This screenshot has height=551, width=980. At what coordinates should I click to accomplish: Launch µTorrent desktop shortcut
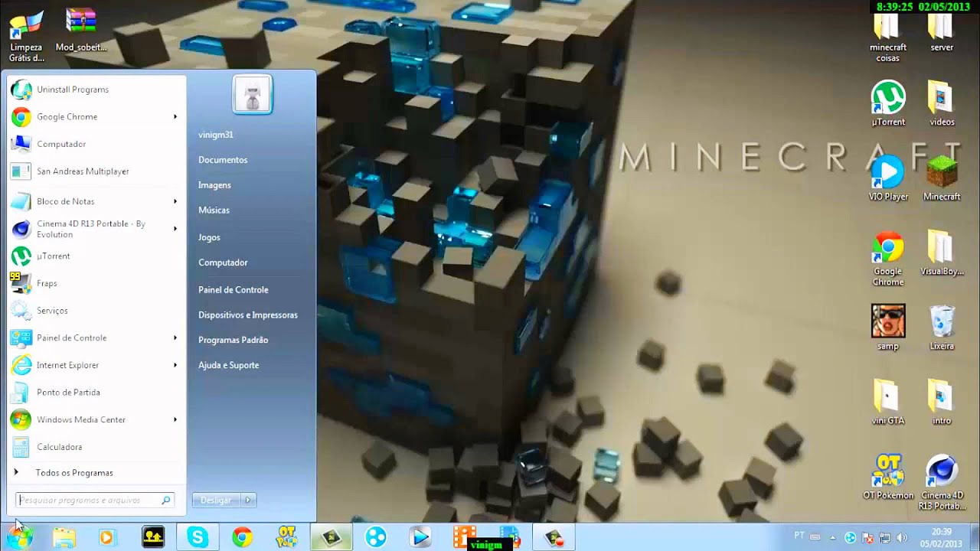[888, 103]
